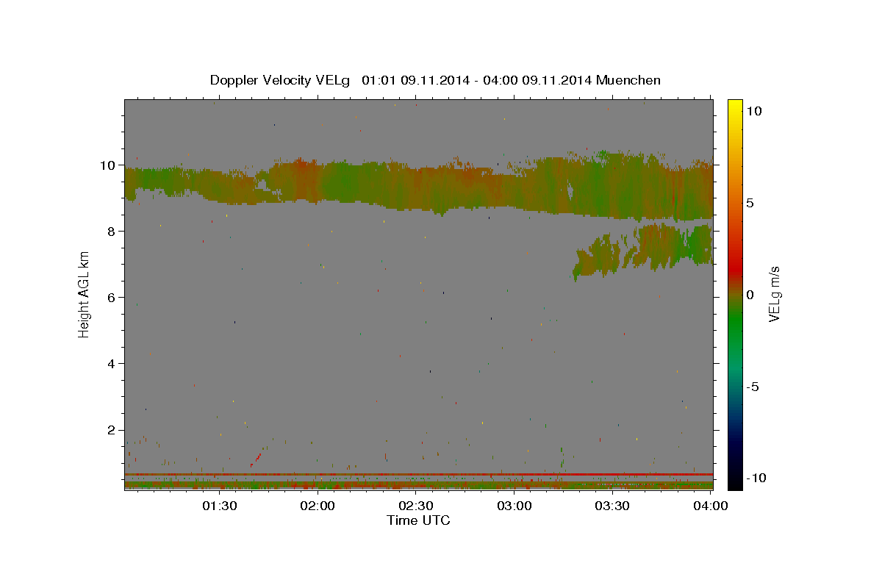882x588 pixels.
Task: Click the colorbar tick label 5
Action: click(750, 203)
